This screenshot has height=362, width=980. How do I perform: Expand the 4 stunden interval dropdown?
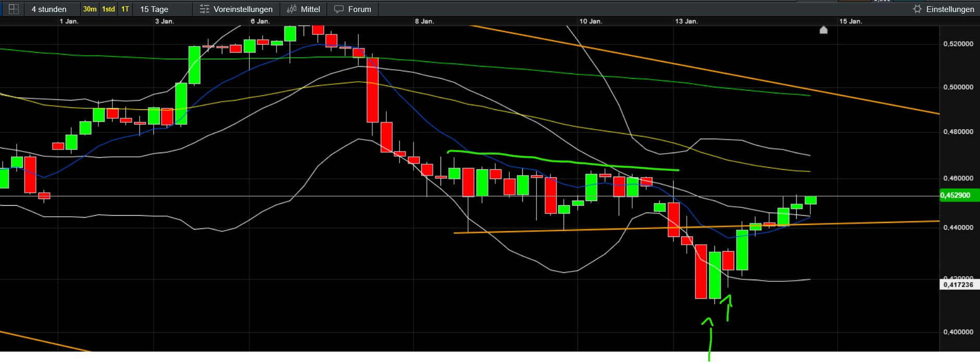point(49,9)
